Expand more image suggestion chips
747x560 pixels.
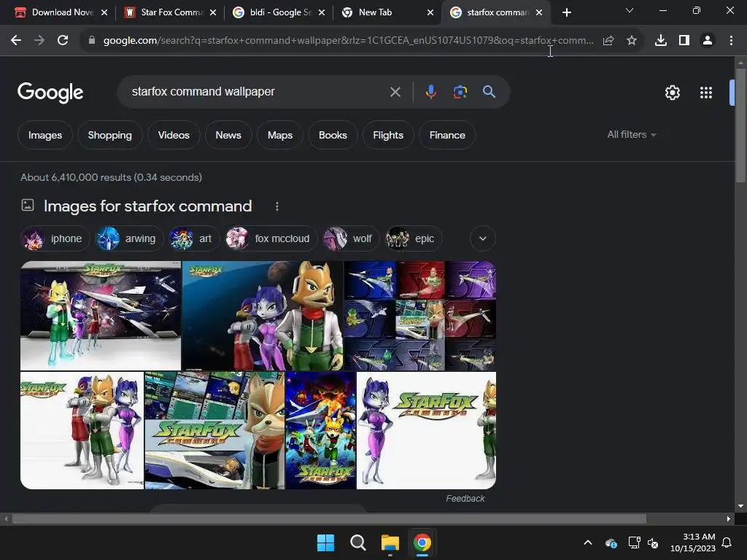click(x=483, y=238)
